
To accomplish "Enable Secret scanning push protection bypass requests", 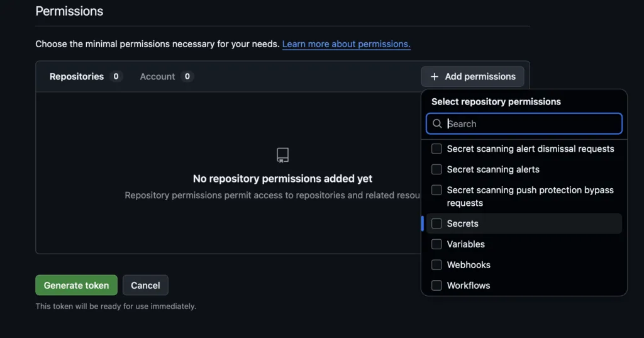I will 436,190.
